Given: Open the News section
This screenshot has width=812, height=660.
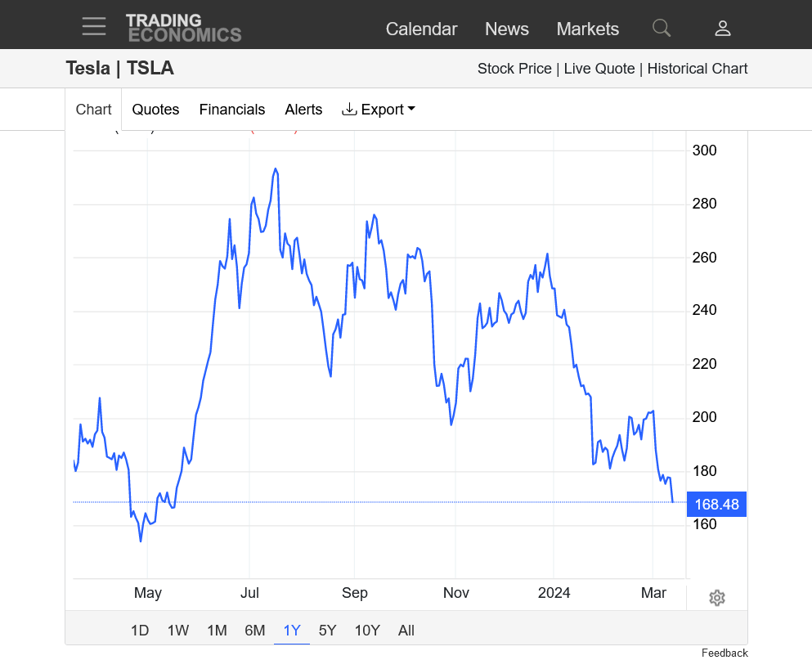Looking at the screenshot, I should [507, 29].
